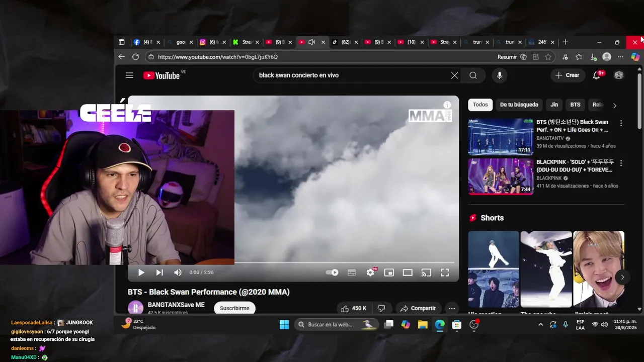Open File Explorer from the taskbar
The height and width of the screenshot is (362, 644).
[423, 324]
